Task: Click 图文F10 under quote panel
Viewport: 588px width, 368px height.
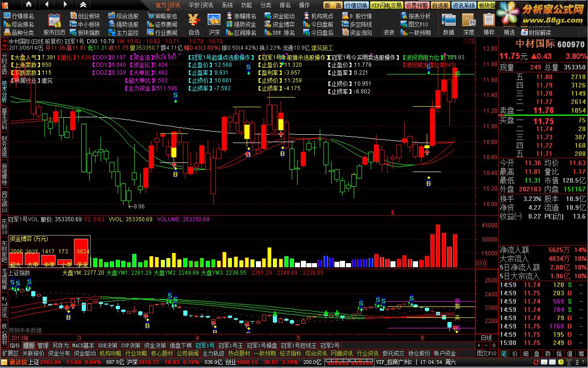Action: coord(487,353)
